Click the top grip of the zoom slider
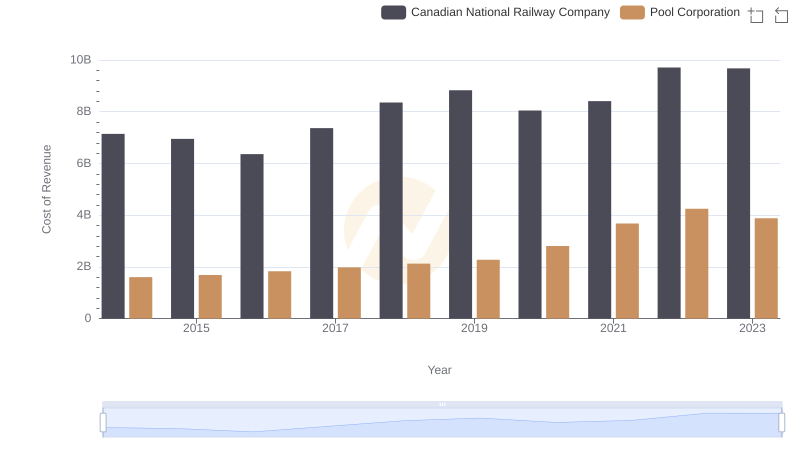The image size is (800, 461). point(442,404)
